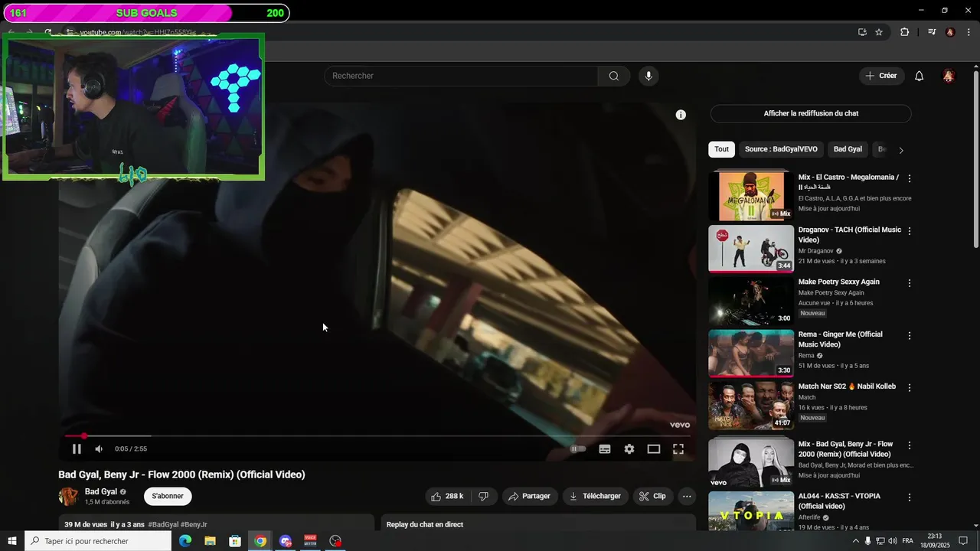
Task: Open Chrome media controls icon
Action: (932, 32)
